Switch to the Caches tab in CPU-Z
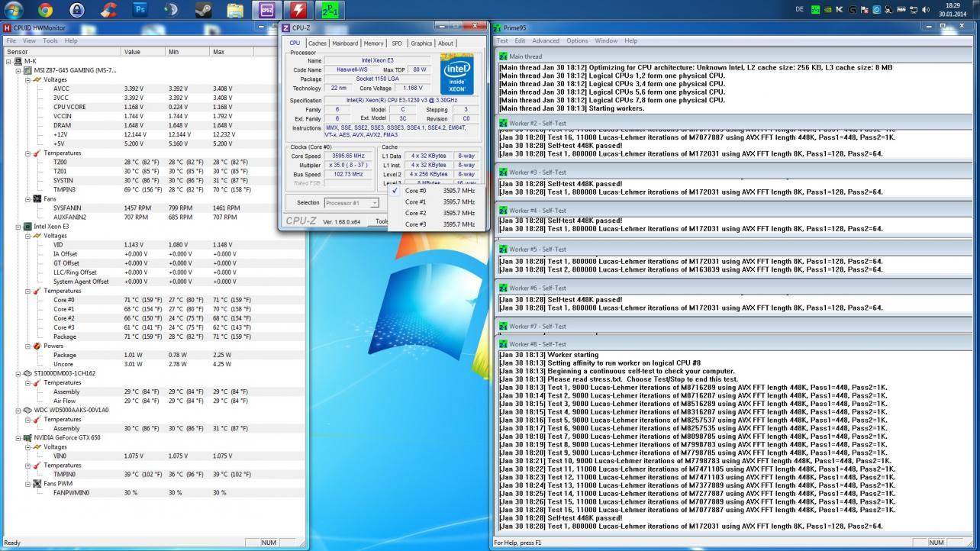The width and height of the screenshot is (980, 551). [x=317, y=43]
